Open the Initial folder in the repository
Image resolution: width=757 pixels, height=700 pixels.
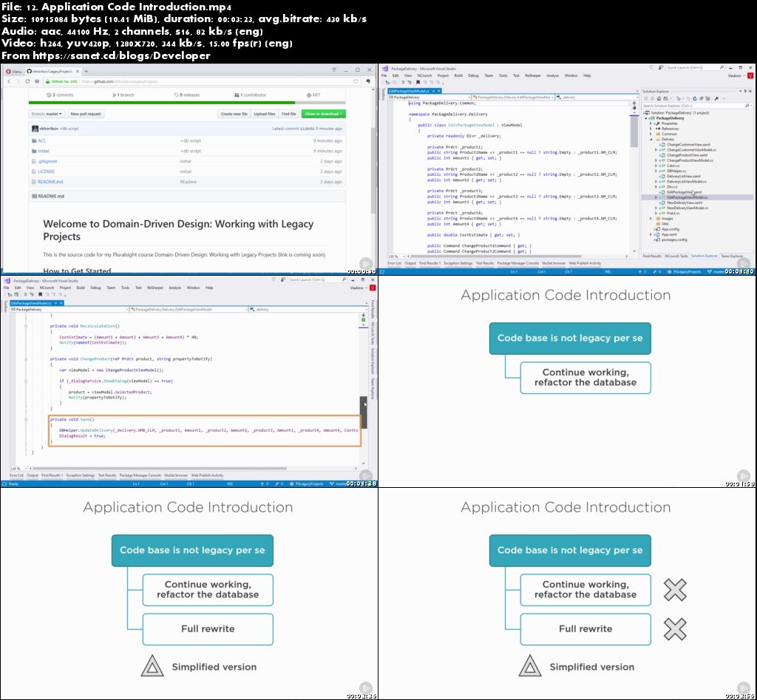pyautogui.click(x=43, y=151)
